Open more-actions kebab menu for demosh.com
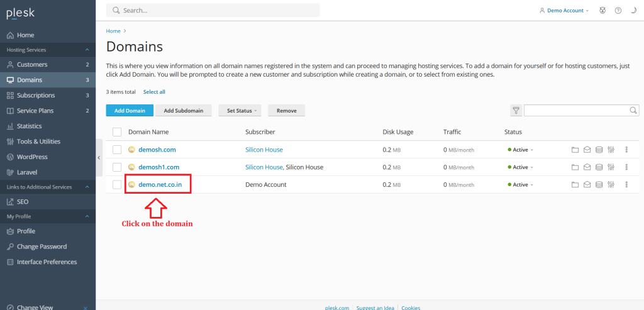Image resolution: width=644 pixels, height=310 pixels. (626, 150)
